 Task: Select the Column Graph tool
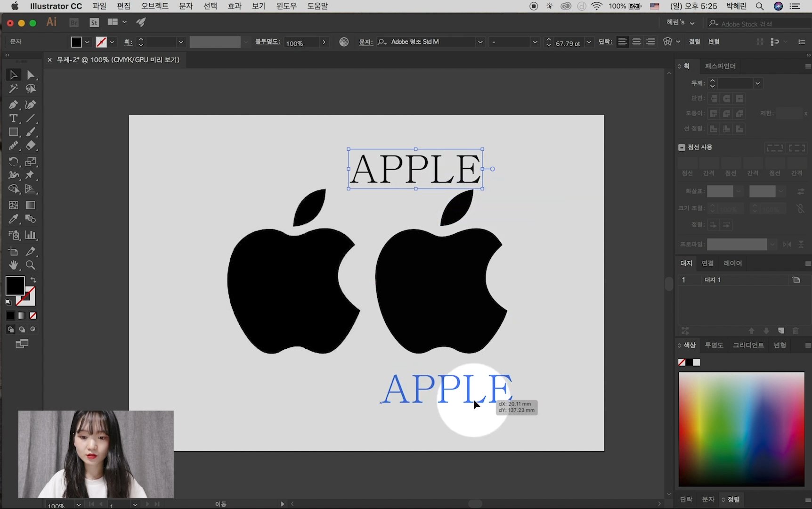point(31,235)
